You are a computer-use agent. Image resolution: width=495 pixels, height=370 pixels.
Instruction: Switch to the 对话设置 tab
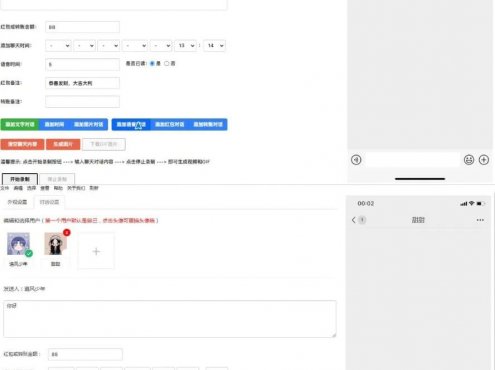pos(49,202)
